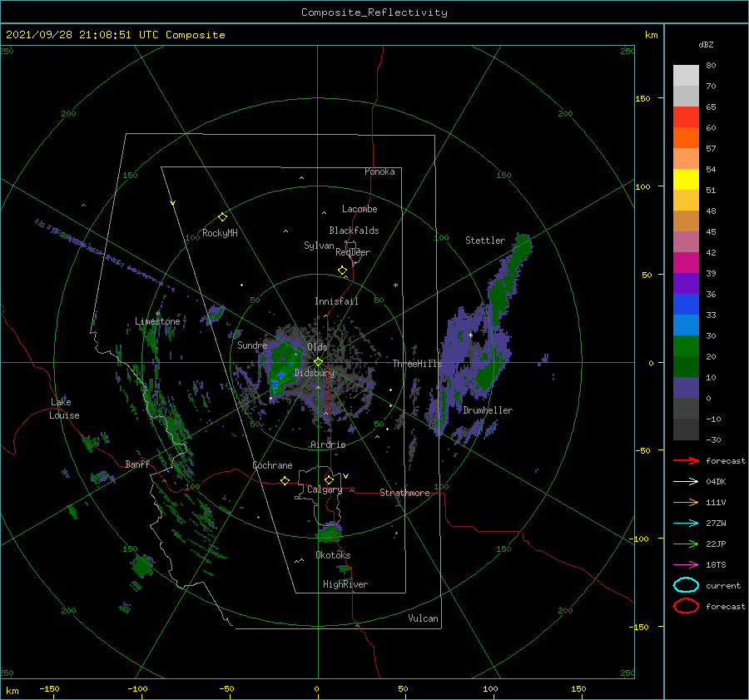Click the Banff label
Viewport: 749px width, 700px height.
(137, 464)
